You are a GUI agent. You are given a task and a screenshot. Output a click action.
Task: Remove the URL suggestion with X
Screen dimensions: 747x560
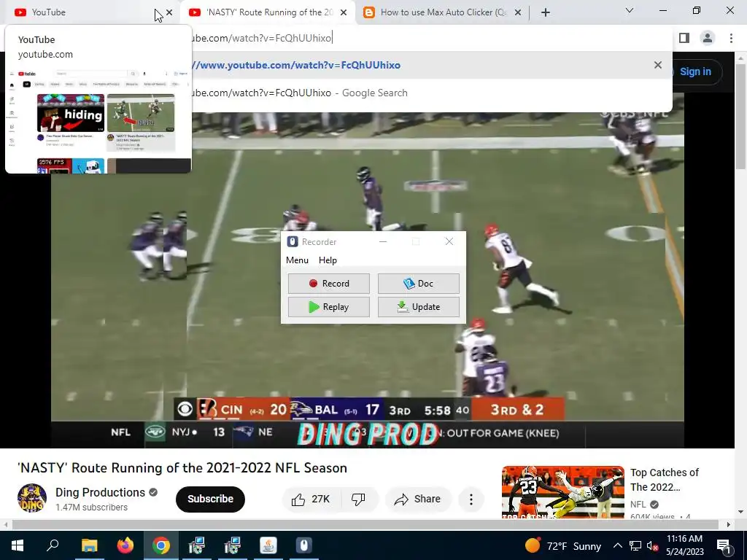click(x=658, y=65)
